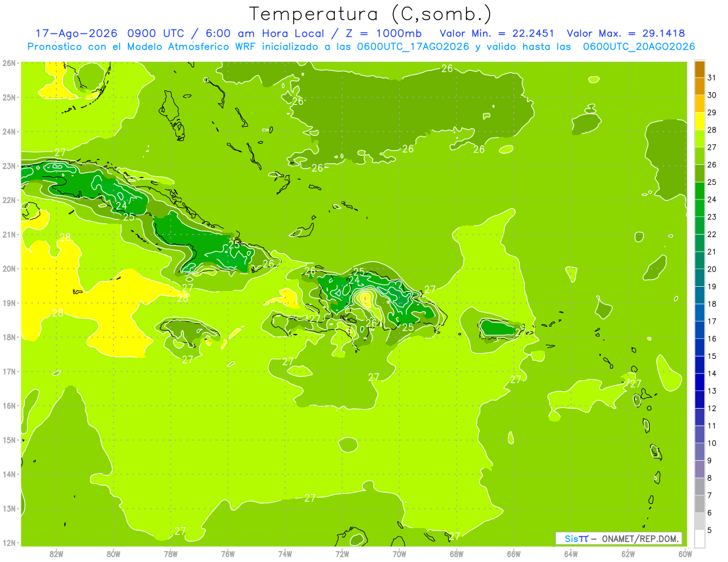Click the 'Temperatura (C,somb.)' title
The image size is (728, 562).
pyautogui.click(x=371, y=14)
